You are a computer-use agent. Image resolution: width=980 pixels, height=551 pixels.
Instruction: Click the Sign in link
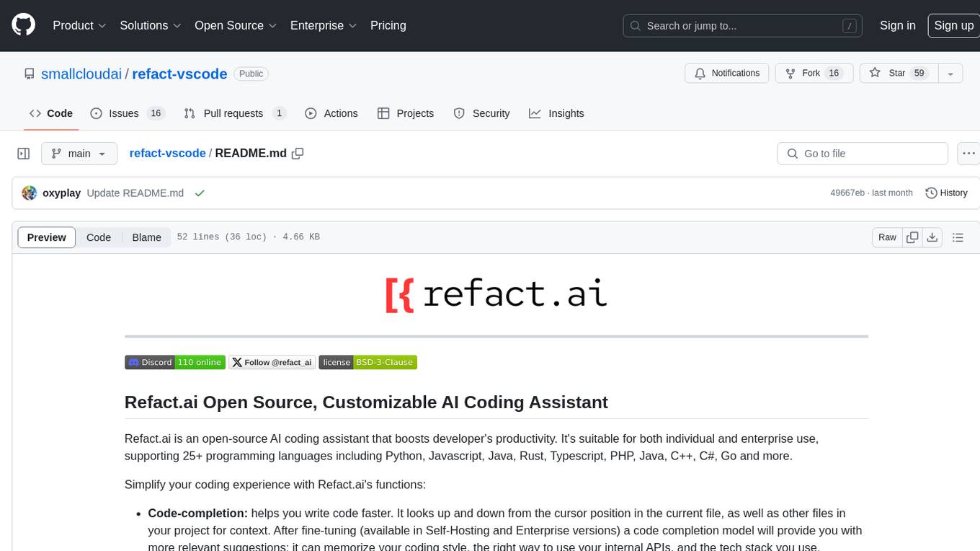point(898,25)
